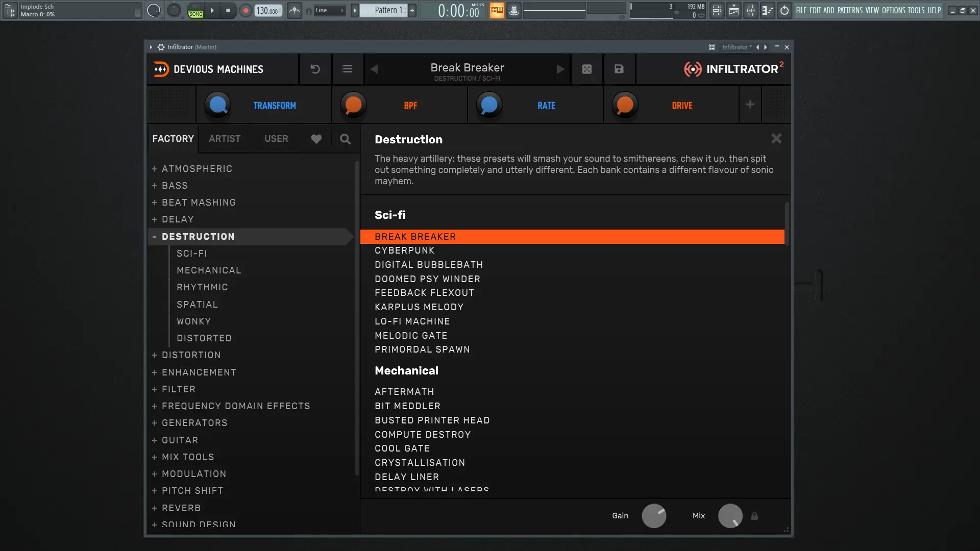
Task: Open preset search with magnifier icon
Action: 345,139
